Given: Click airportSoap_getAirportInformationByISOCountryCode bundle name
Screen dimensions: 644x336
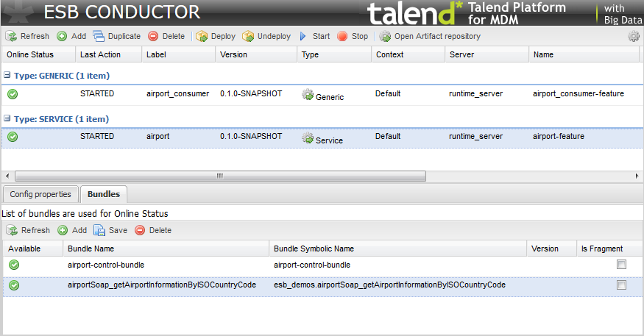Looking at the screenshot, I should [x=162, y=285].
